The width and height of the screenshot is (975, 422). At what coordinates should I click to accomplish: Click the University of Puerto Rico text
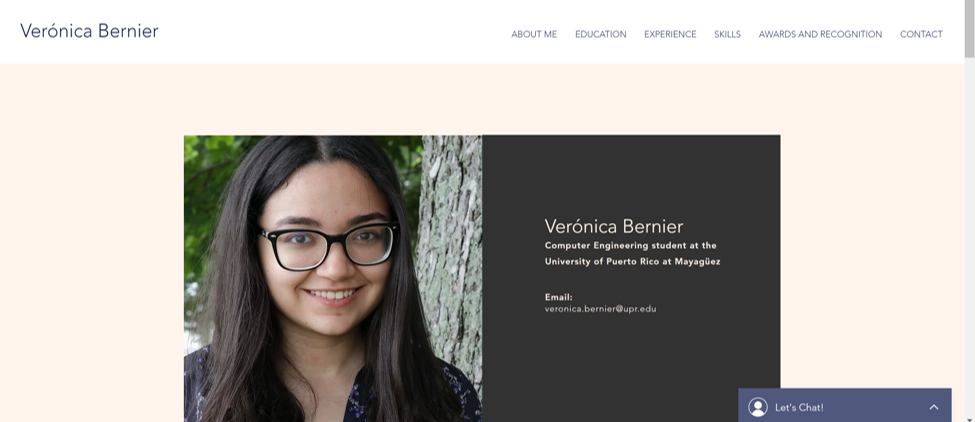pyautogui.click(x=632, y=262)
